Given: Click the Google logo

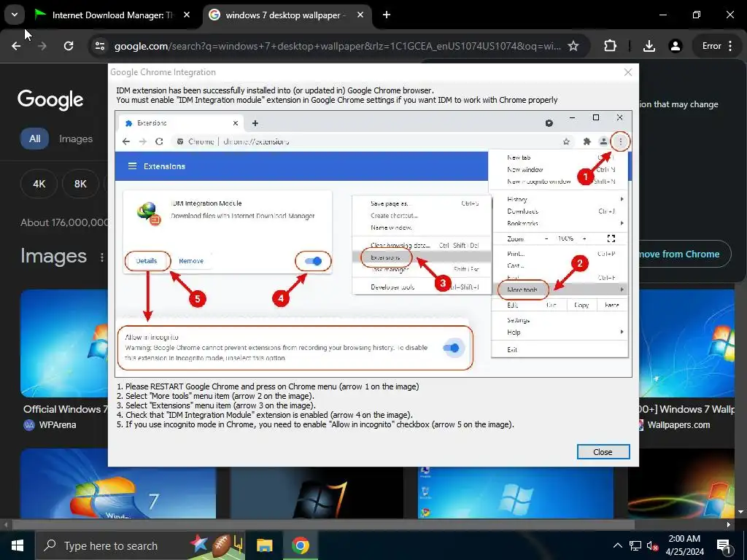Looking at the screenshot, I should point(50,99).
